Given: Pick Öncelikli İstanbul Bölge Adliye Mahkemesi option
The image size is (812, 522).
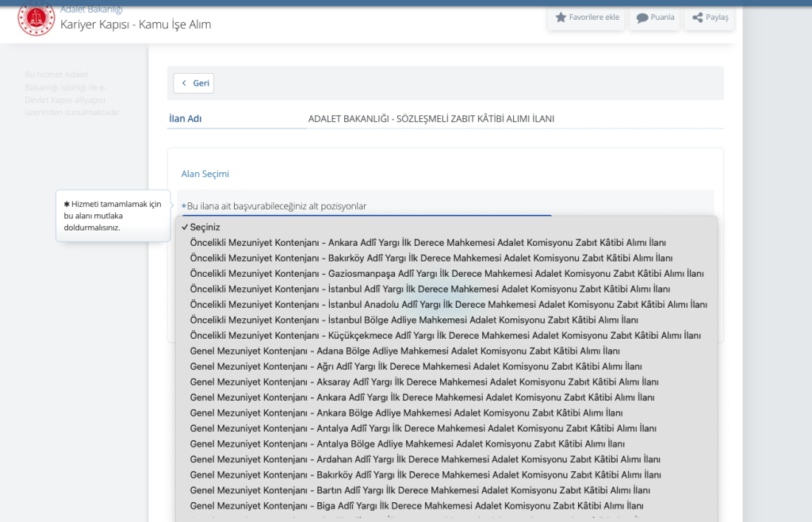Looking at the screenshot, I should point(427,320).
